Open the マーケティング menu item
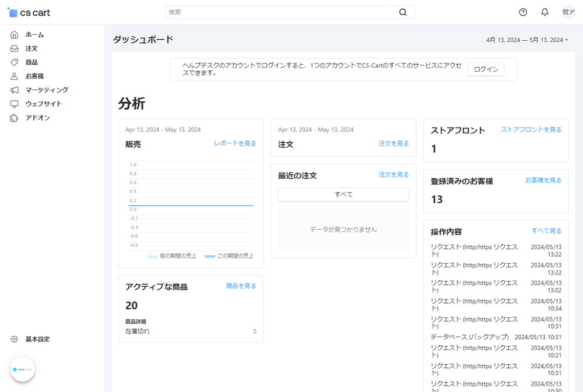This screenshot has width=583, height=392. point(47,90)
